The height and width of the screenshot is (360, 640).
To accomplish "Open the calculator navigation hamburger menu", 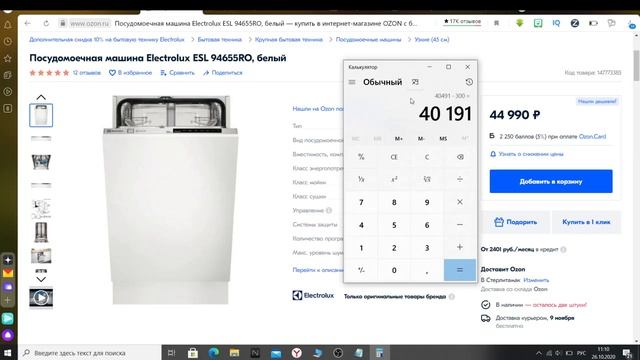I will [x=352, y=82].
